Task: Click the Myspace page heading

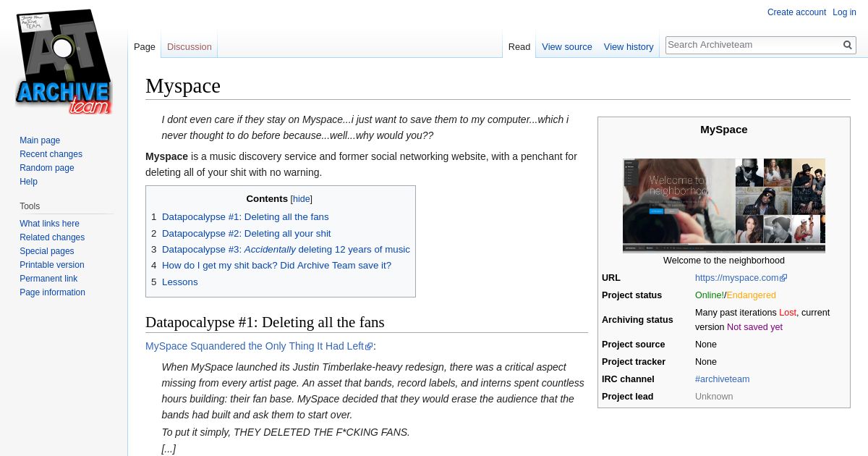Action: [x=183, y=85]
